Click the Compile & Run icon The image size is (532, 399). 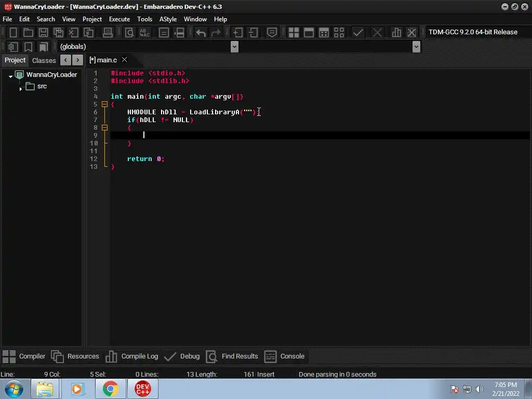pos(324,33)
